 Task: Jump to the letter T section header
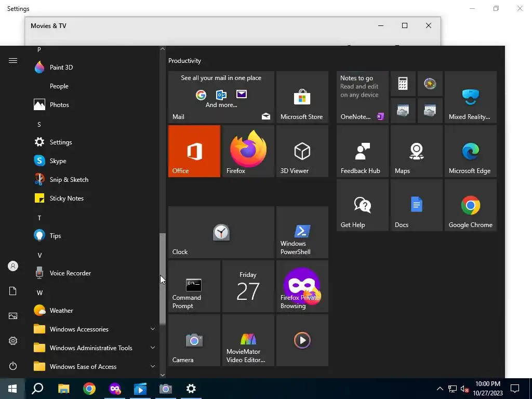point(39,218)
